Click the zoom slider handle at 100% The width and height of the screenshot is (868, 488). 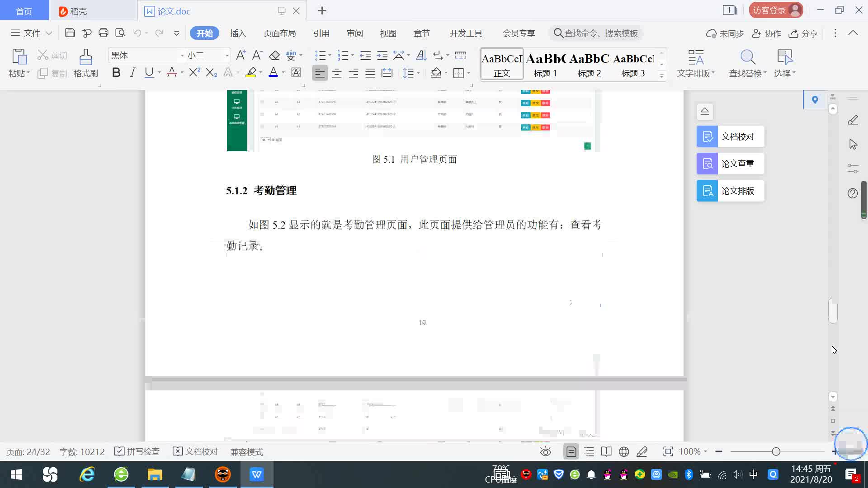[x=776, y=452]
